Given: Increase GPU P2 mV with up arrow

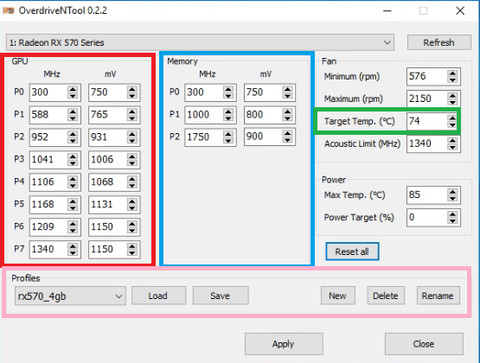Looking at the screenshot, I should point(132,134).
